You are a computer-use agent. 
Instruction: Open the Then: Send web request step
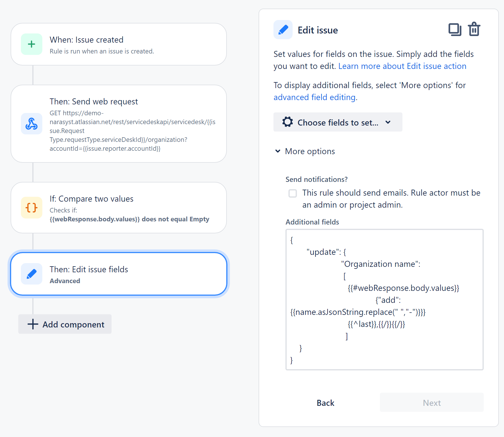(119, 124)
